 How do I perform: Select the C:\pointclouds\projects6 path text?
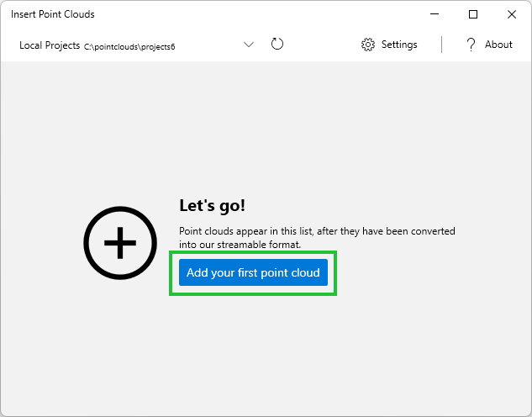(129, 47)
